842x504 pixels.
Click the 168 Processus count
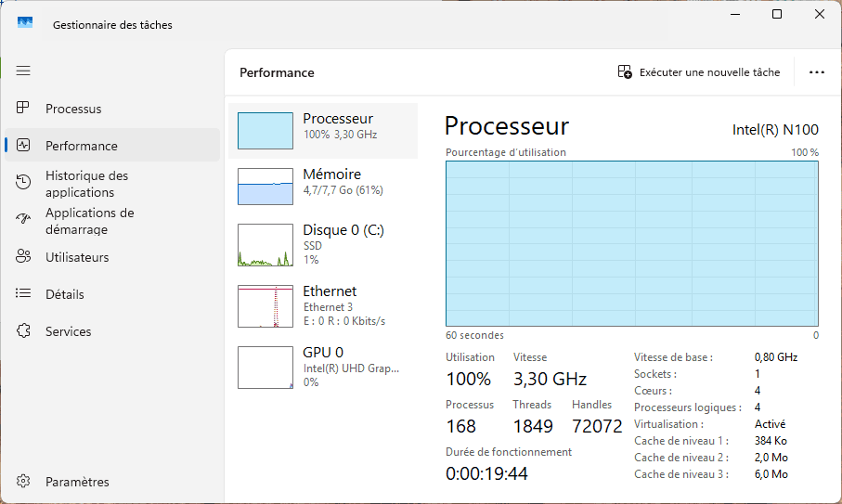tap(460, 426)
